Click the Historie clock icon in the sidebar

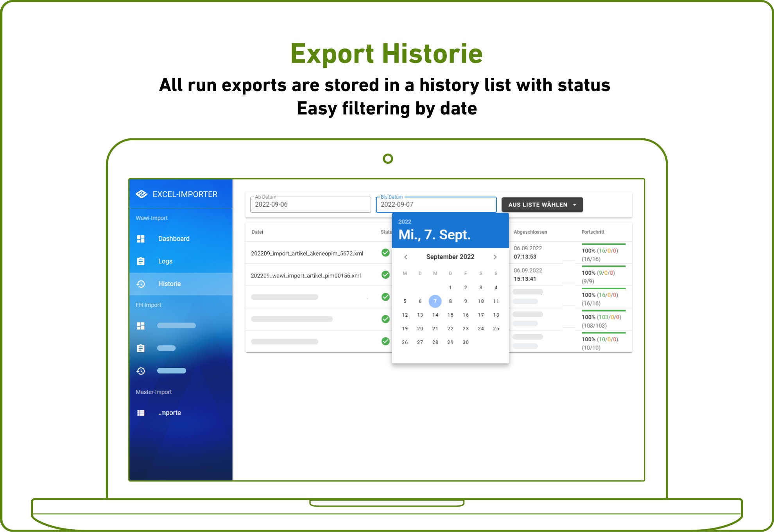point(141,284)
